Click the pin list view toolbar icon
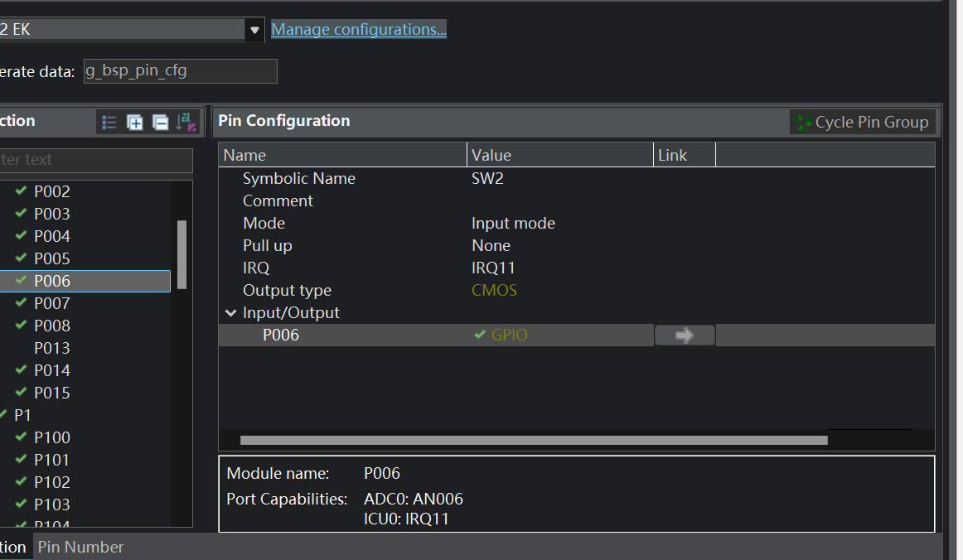Image resolution: width=963 pixels, height=560 pixels. pyautogui.click(x=109, y=123)
